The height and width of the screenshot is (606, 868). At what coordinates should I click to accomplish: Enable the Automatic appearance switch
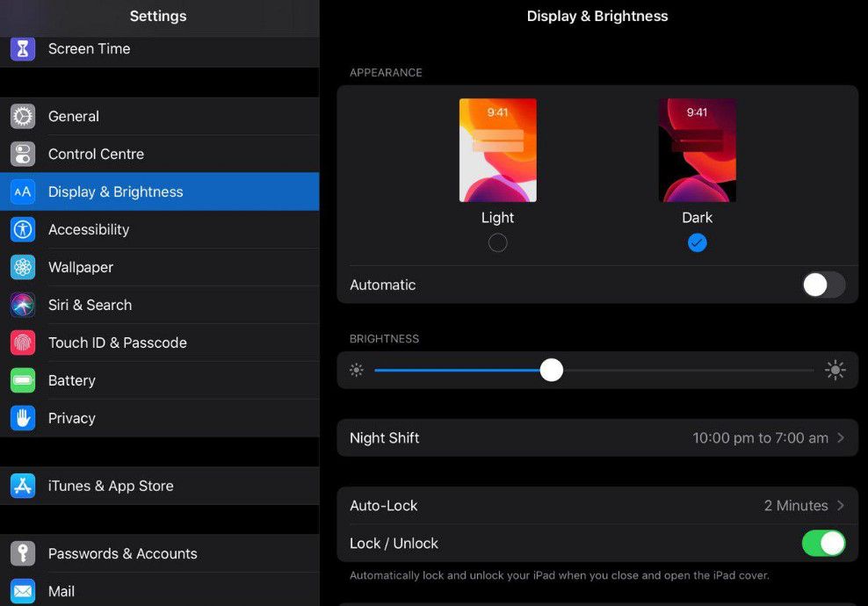(x=823, y=285)
